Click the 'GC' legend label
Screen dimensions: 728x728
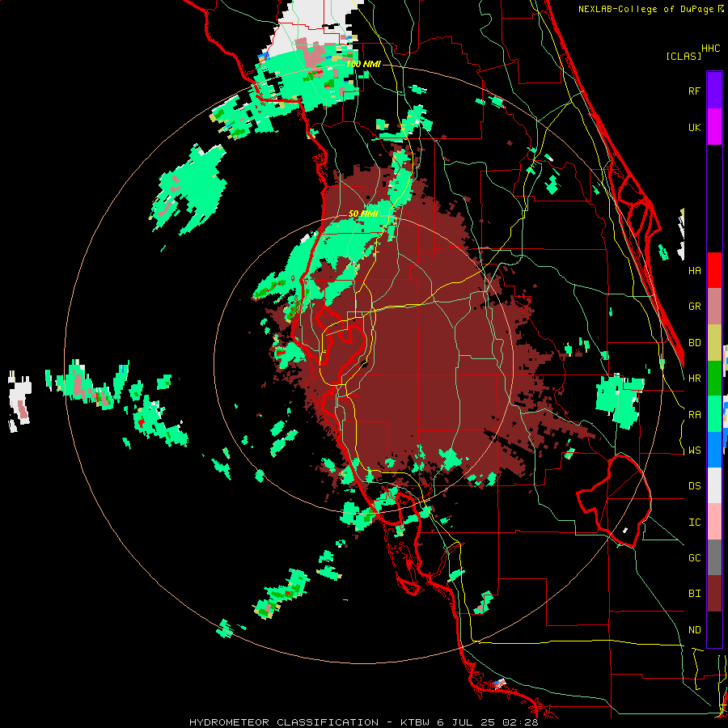coord(694,557)
